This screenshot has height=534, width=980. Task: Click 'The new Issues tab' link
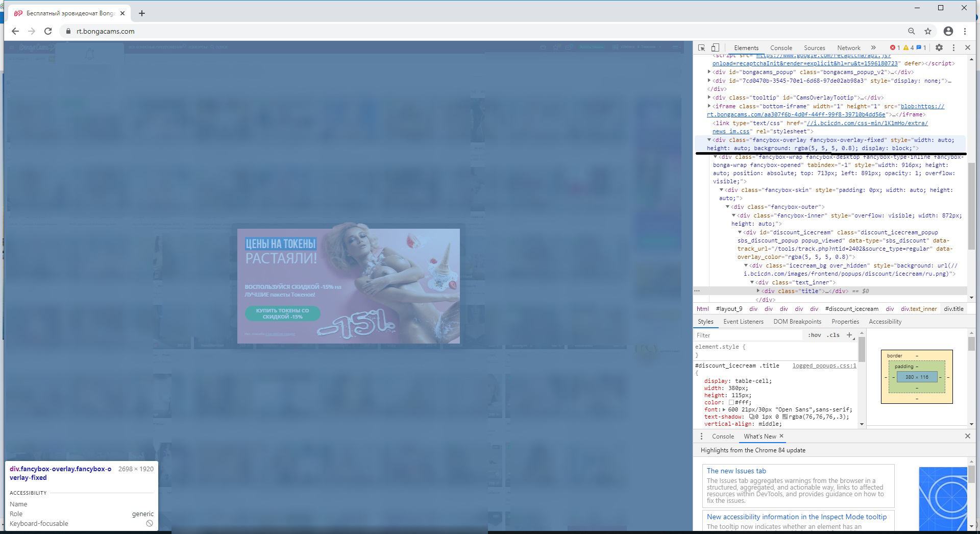[x=736, y=471]
